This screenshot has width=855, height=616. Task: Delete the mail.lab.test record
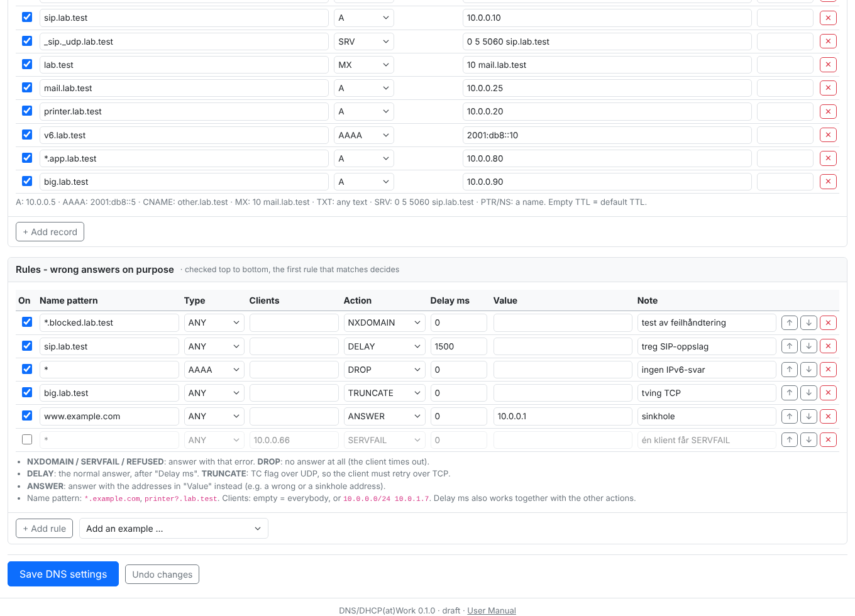(x=828, y=88)
